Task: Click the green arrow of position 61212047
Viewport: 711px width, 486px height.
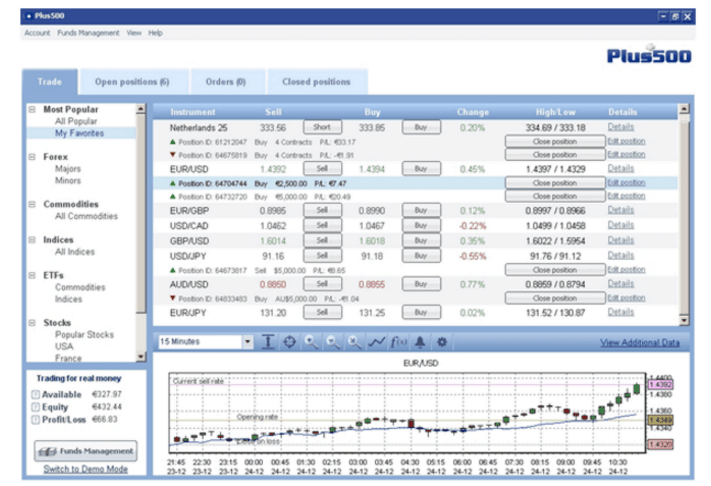Action: pos(172,142)
